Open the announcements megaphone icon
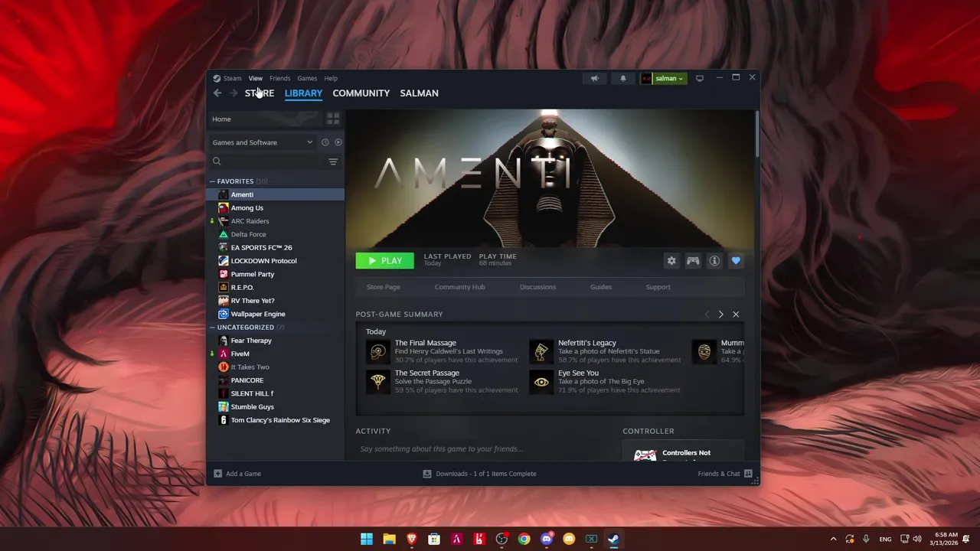 point(594,78)
